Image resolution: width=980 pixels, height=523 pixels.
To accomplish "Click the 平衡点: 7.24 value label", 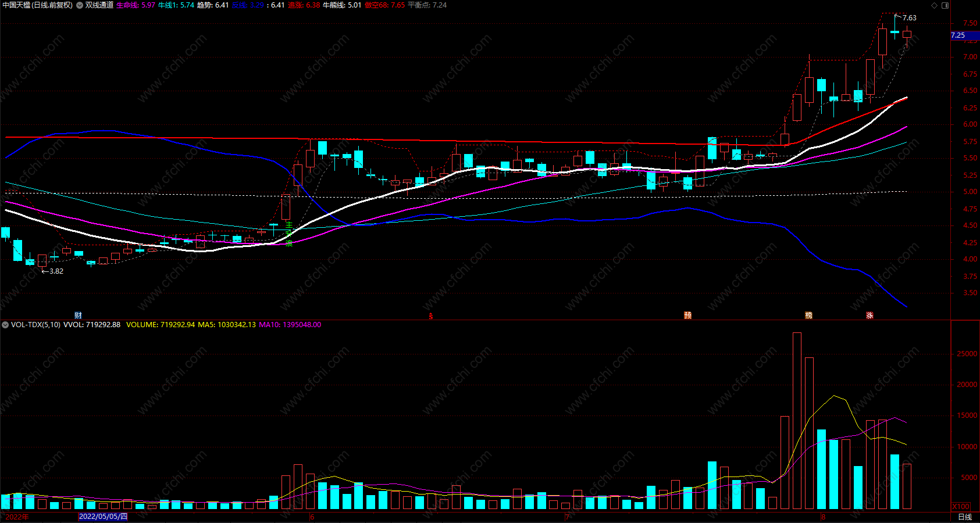I will pos(427,5).
